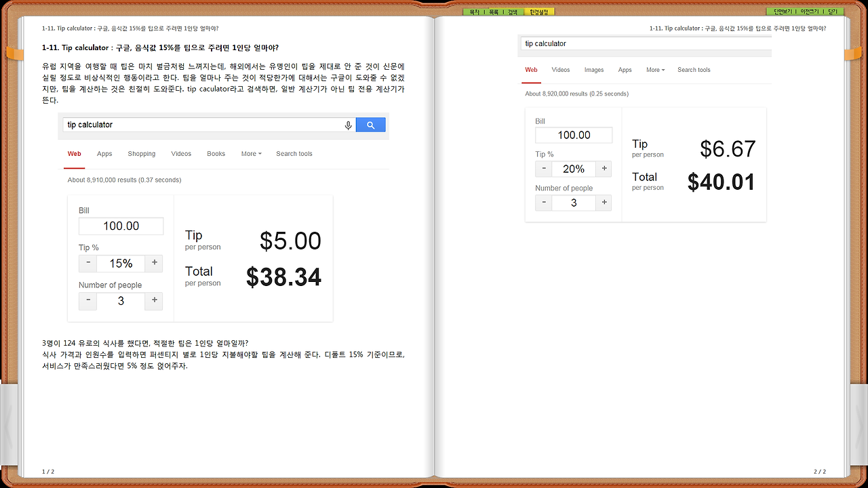Image resolution: width=868 pixels, height=488 pixels.
Task: Click the people count box on page 1
Action: pyautogui.click(x=121, y=301)
